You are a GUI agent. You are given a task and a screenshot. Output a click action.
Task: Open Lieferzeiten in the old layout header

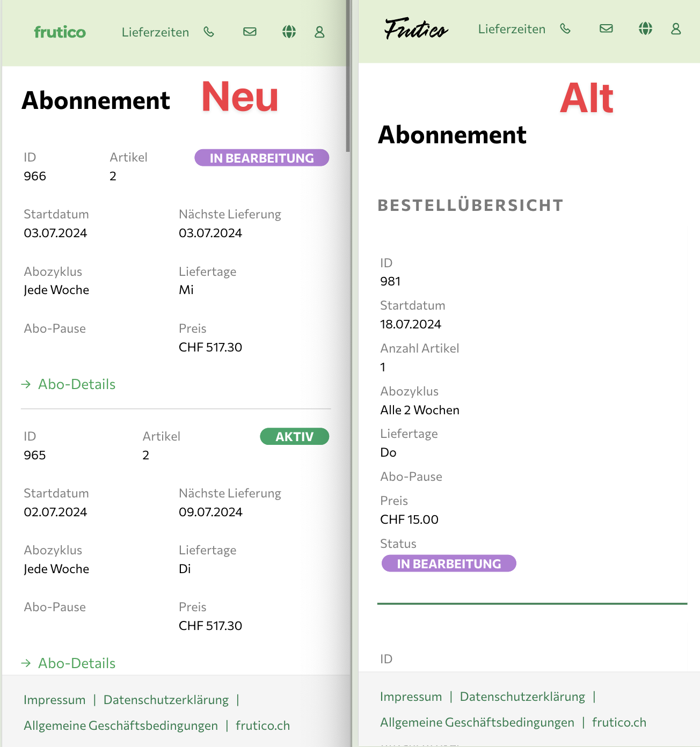click(x=512, y=29)
